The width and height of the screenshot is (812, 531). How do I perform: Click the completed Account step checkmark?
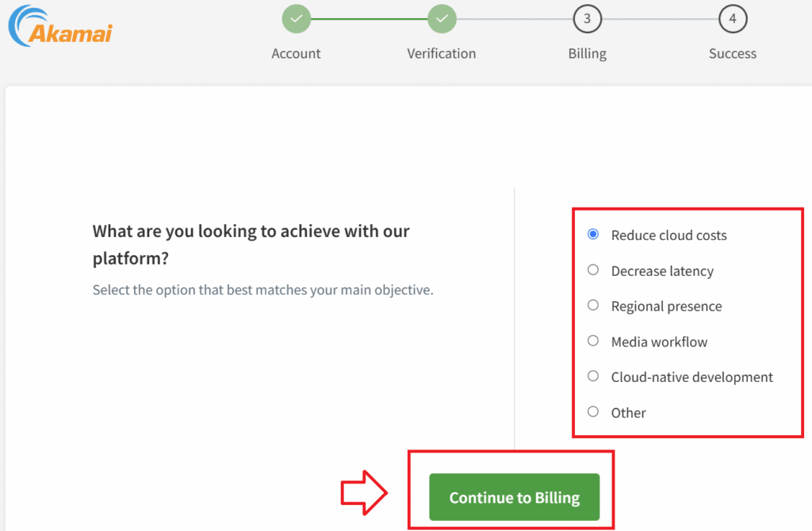click(x=297, y=19)
